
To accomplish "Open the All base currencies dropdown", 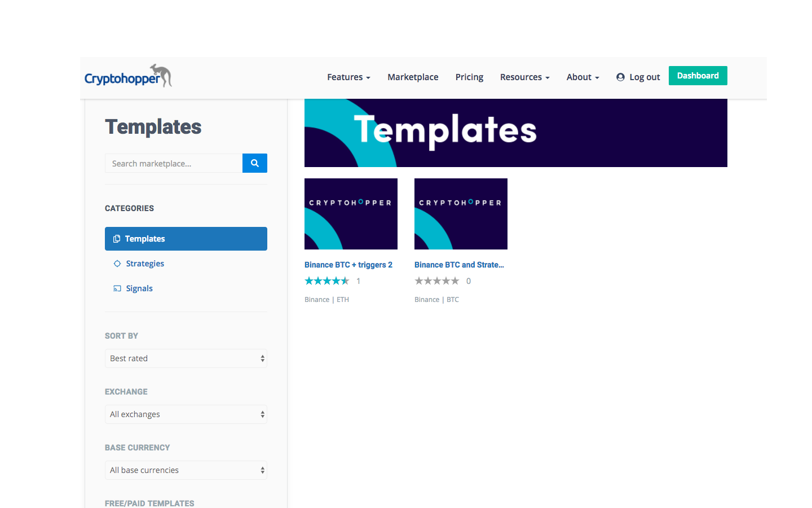I will 186,470.
